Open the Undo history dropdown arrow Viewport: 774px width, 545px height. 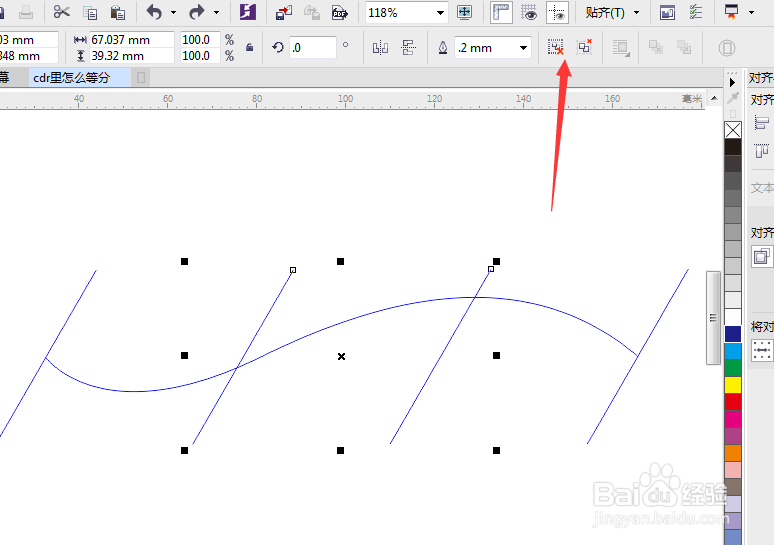(x=173, y=12)
